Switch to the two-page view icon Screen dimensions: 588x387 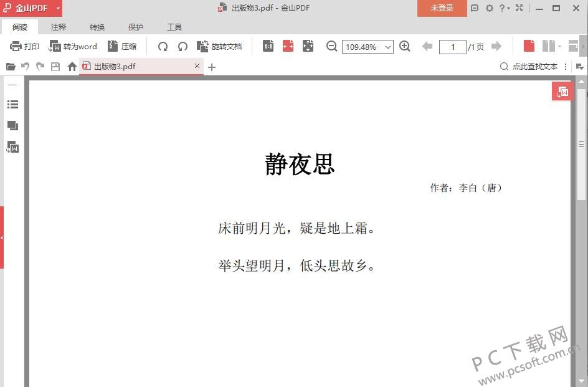coord(548,45)
